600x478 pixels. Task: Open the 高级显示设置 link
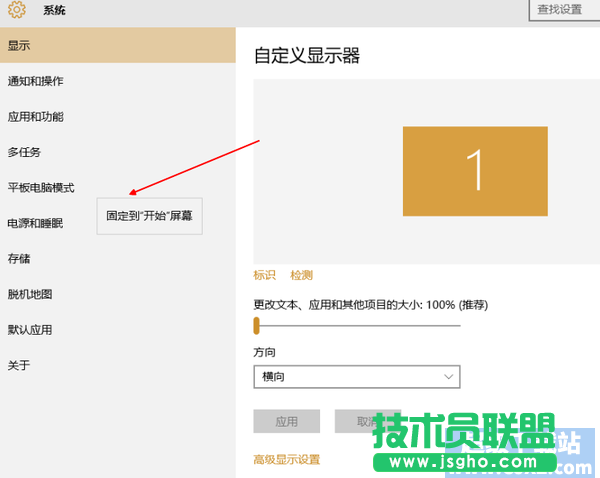(x=287, y=459)
